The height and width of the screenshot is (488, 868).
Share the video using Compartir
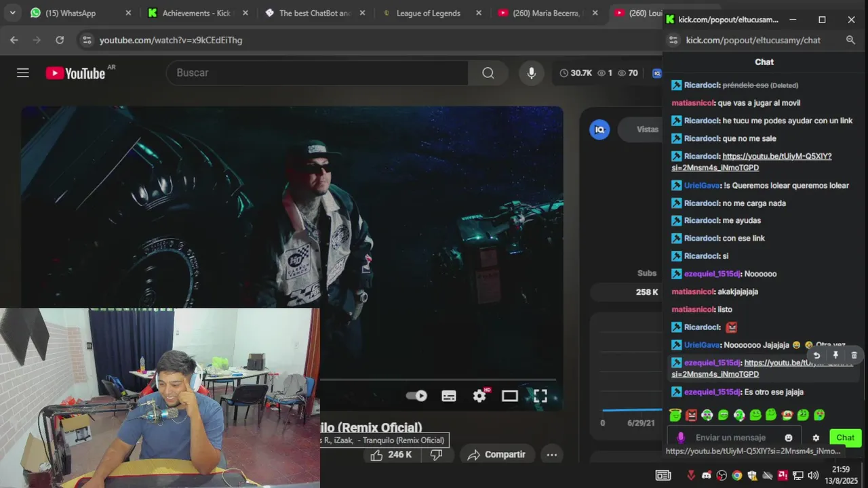click(x=496, y=455)
